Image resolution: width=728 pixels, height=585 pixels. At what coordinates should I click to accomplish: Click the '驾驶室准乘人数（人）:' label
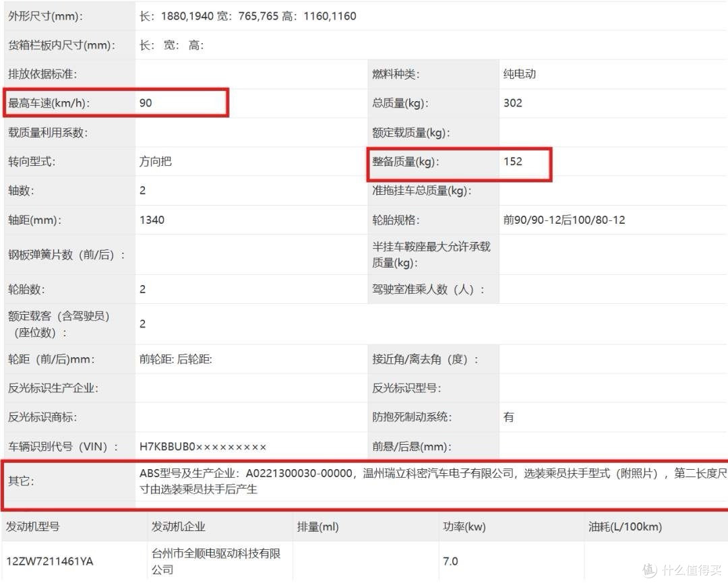click(x=428, y=290)
